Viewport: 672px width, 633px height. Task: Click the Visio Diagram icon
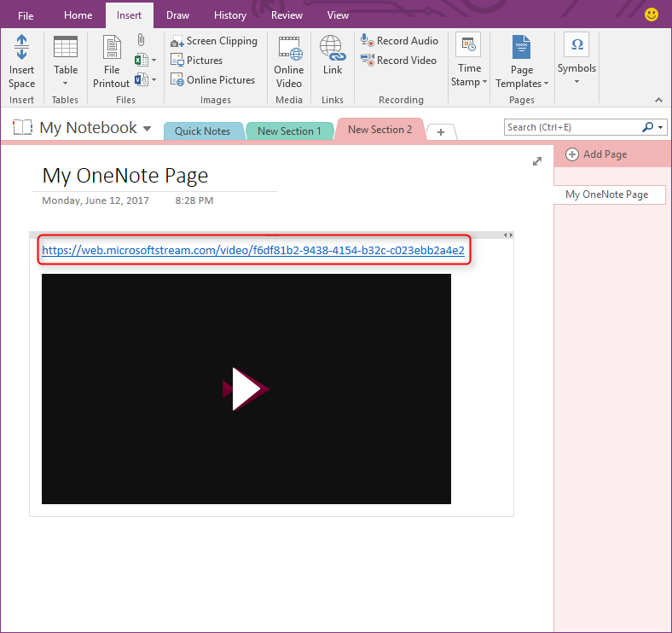[142, 79]
